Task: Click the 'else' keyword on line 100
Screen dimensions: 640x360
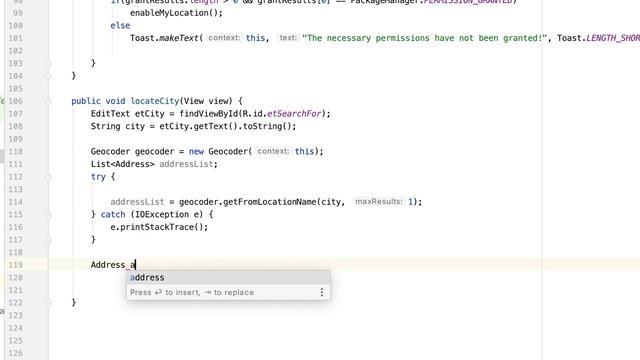Action: [x=120, y=25]
